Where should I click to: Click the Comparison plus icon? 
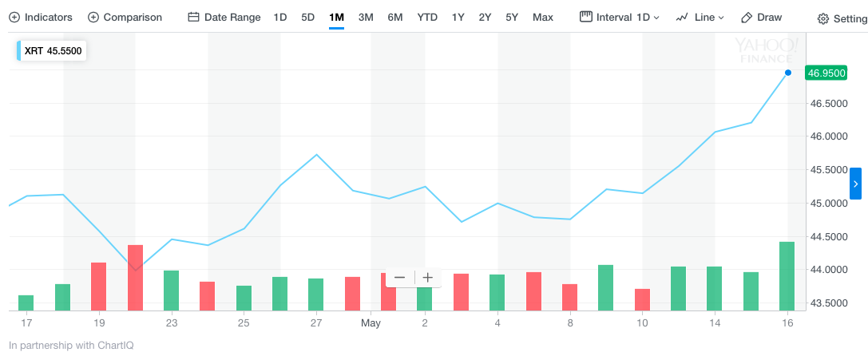coord(93,17)
